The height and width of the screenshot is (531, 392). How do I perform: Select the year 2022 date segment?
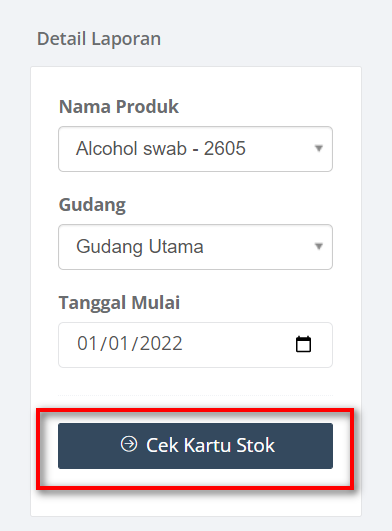coord(161,343)
